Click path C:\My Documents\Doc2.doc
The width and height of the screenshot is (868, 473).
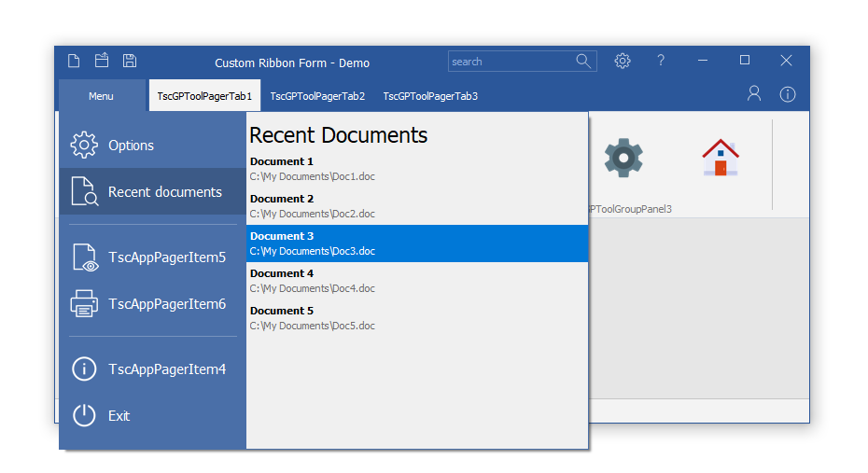[313, 214]
